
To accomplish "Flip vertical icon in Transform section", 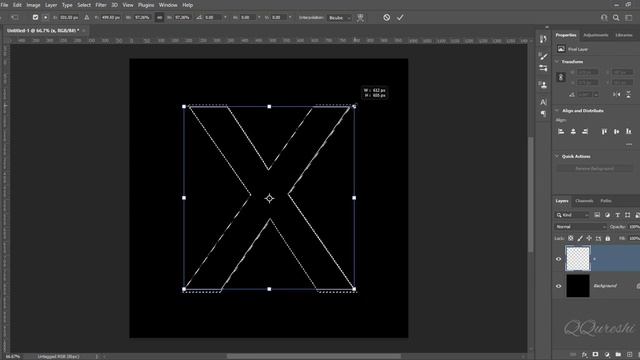I will 629,94.
